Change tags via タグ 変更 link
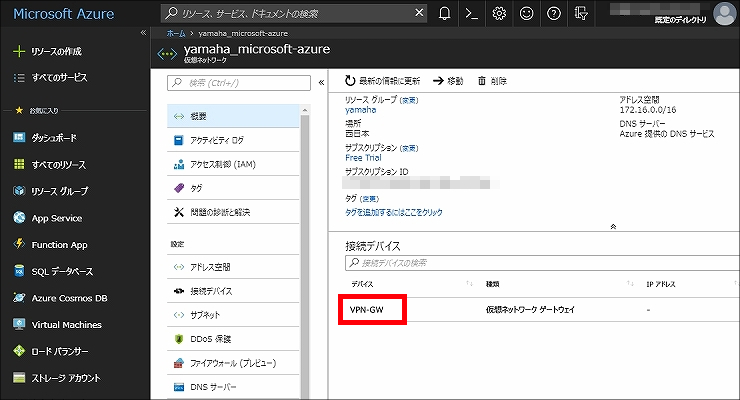This screenshot has width=740, height=400. (x=370, y=199)
